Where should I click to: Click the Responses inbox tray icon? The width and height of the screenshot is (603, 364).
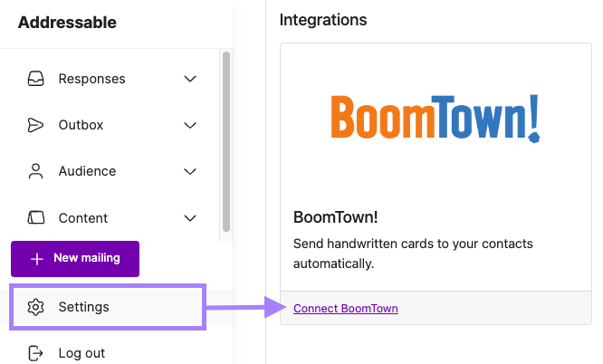point(36,79)
